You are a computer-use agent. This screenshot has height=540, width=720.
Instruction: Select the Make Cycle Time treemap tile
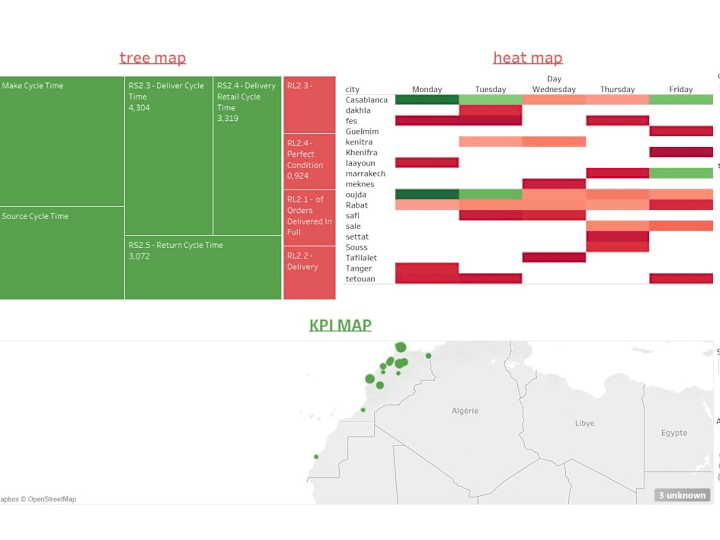point(62,141)
